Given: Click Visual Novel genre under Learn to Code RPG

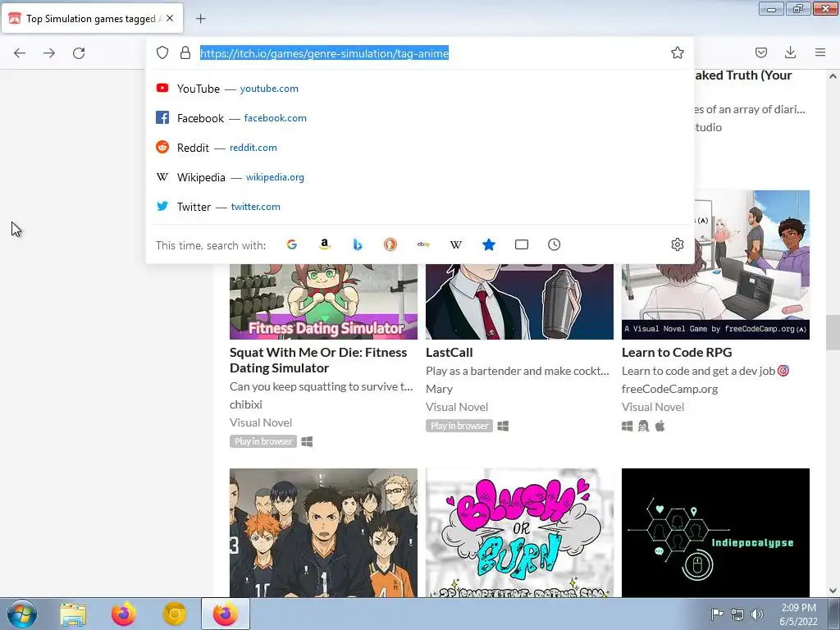Looking at the screenshot, I should (653, 407).
